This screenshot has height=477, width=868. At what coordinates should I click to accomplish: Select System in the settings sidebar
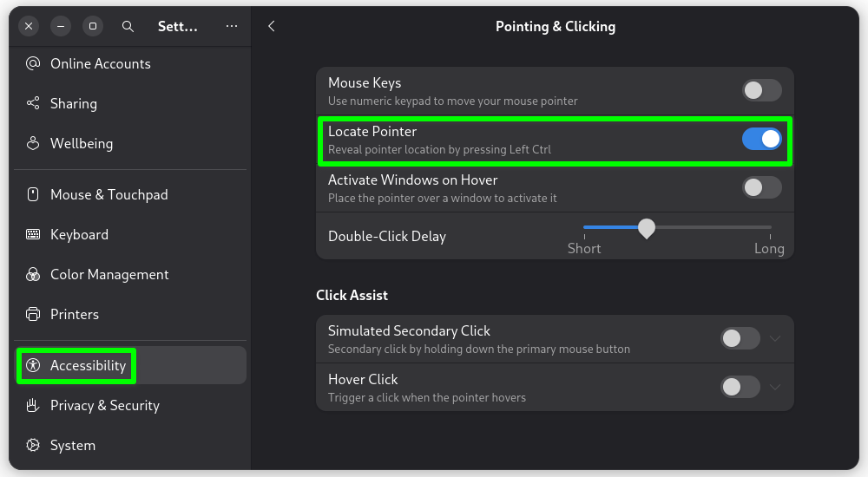pyautogui.click(x=73, y=445)
